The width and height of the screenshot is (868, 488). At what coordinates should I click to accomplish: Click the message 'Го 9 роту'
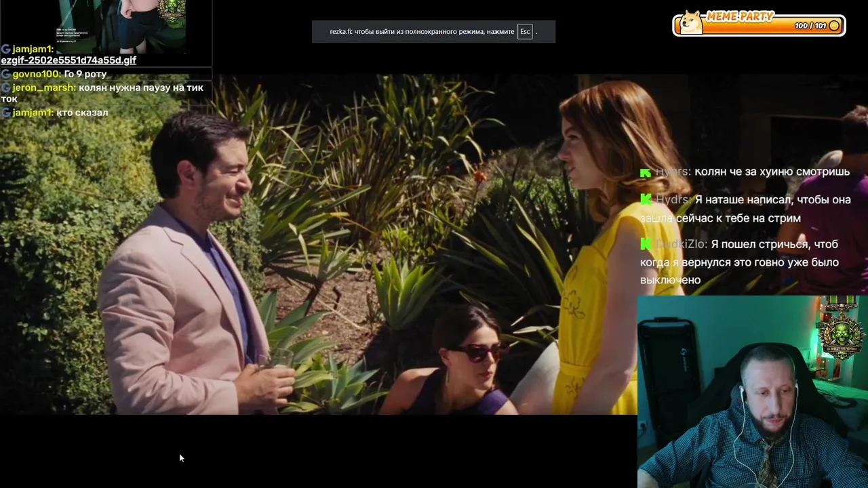coord(85,74)
